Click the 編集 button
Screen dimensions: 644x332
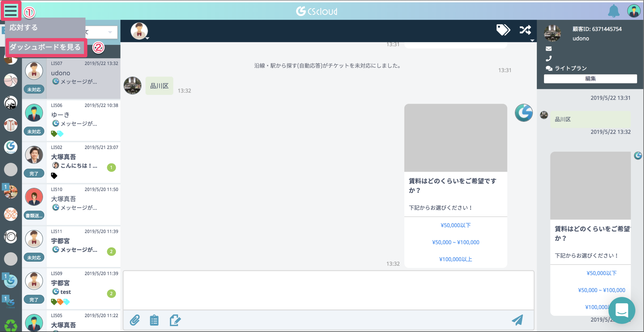[x=590, y=79]
